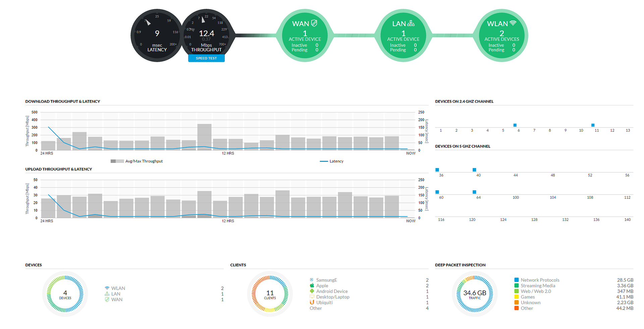Click the WLAN wifi icon in the Devices list
This screenshot has height=329, width=644.
[x=107, y=288]
